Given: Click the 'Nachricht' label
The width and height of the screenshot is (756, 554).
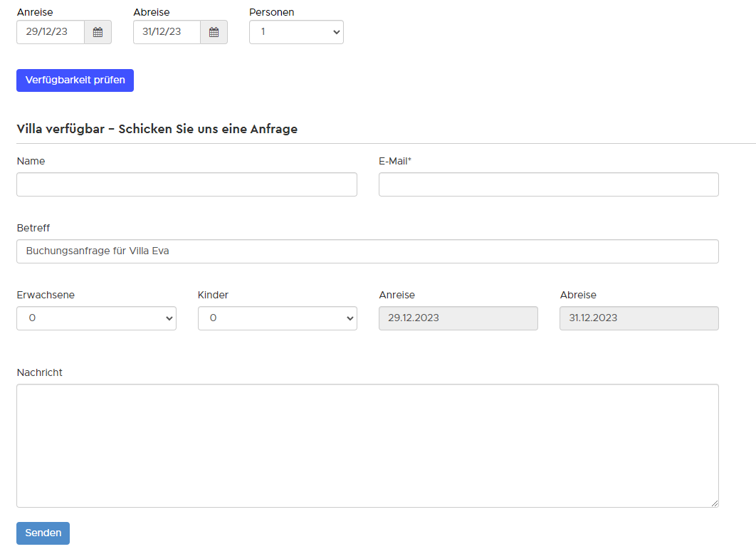Looking at the screenshot, I should (40, 372).
